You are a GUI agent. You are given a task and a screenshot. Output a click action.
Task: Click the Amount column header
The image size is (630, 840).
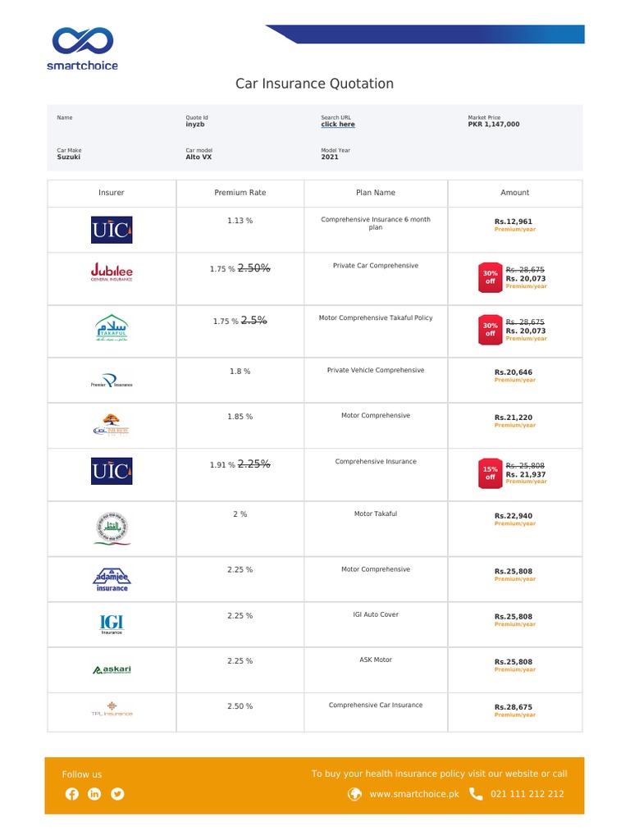(515, 193)
